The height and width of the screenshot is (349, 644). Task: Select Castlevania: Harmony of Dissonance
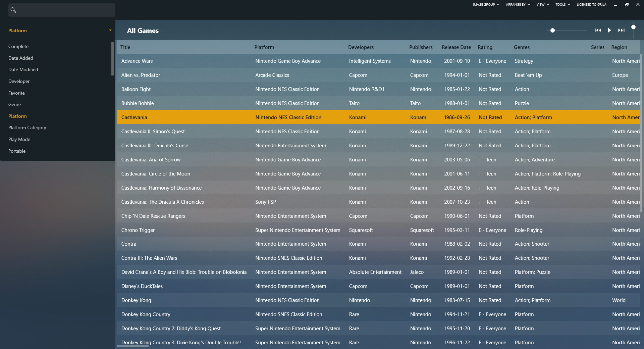[x=161, y=188]
